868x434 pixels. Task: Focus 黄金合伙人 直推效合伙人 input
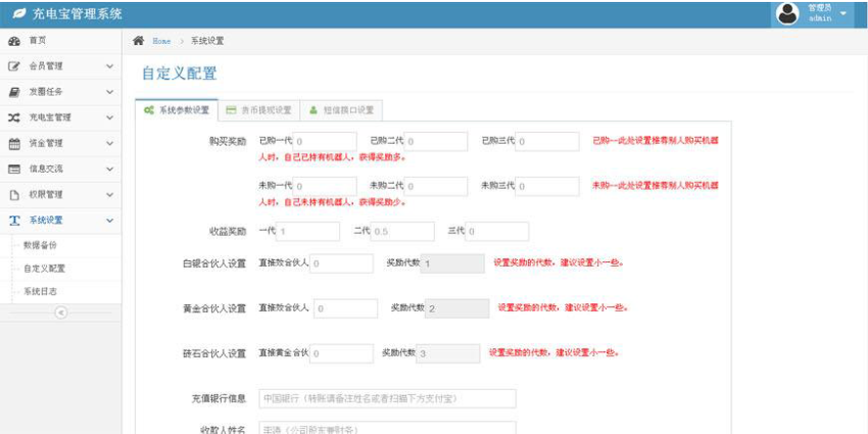[x=346, y=308]
